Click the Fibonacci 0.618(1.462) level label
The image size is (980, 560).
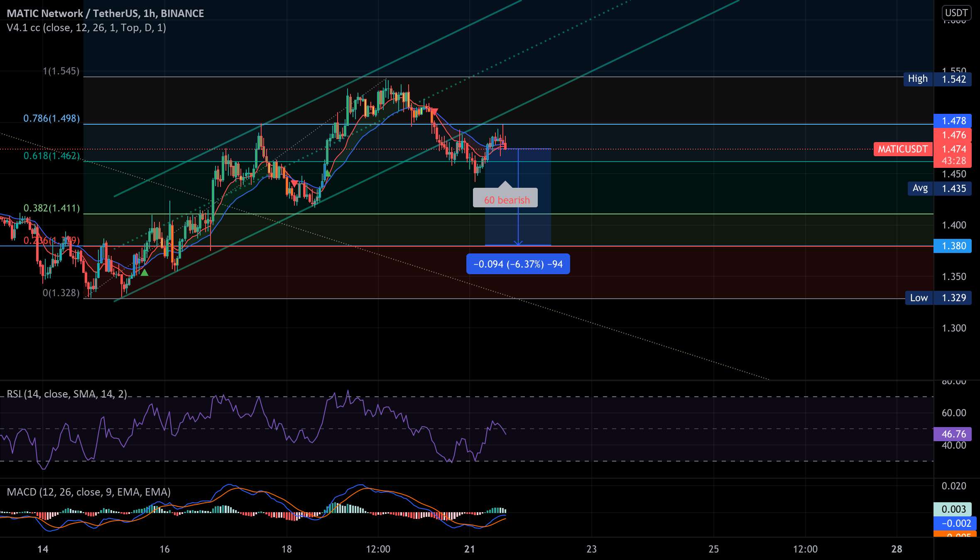coord(51,156)
